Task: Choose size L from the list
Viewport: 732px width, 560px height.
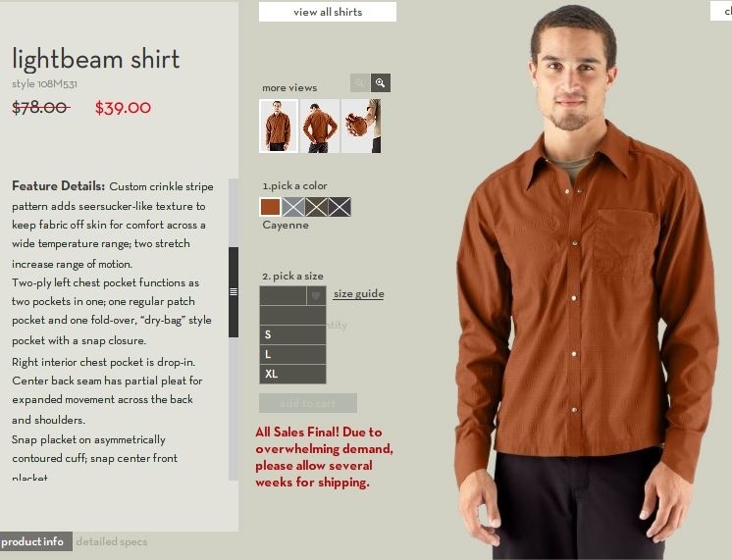Action: (x=292, y=354)
